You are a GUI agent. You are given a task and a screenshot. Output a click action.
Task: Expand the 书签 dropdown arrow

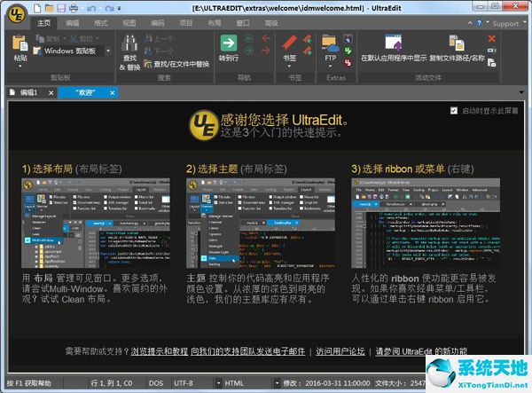click(x=289, y=67)
